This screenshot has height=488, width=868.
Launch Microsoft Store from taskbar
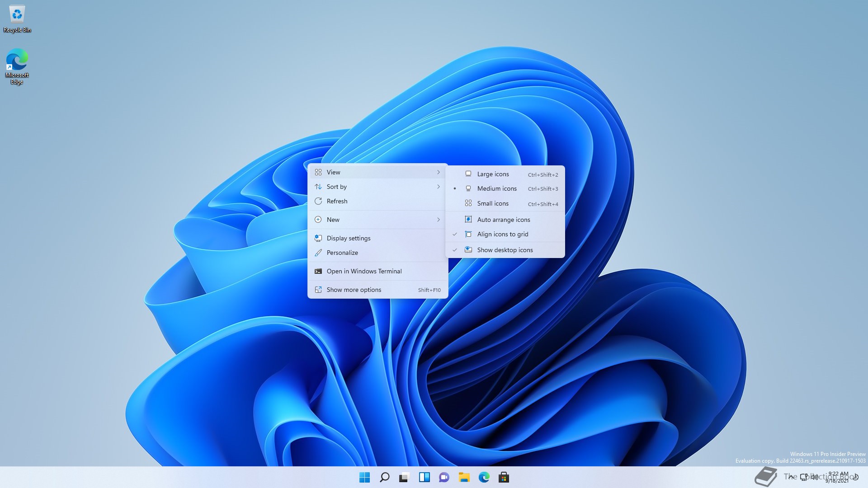pyautogui.click(x=504, y=477)
